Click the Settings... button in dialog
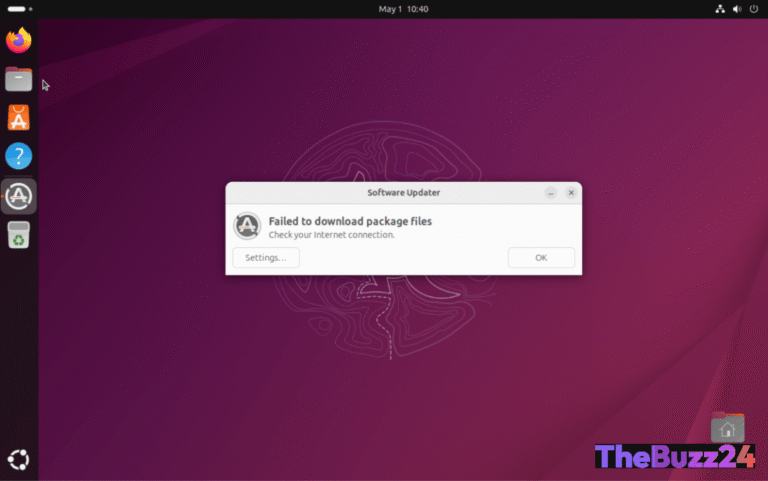The image size is (768, 481). (266, 258)
